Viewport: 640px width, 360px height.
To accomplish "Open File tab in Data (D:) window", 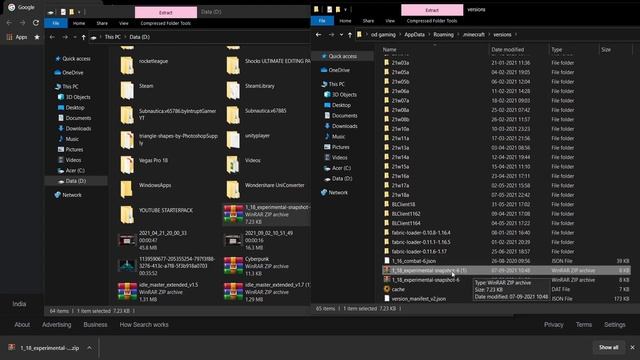I will click(x=56, y=23).
